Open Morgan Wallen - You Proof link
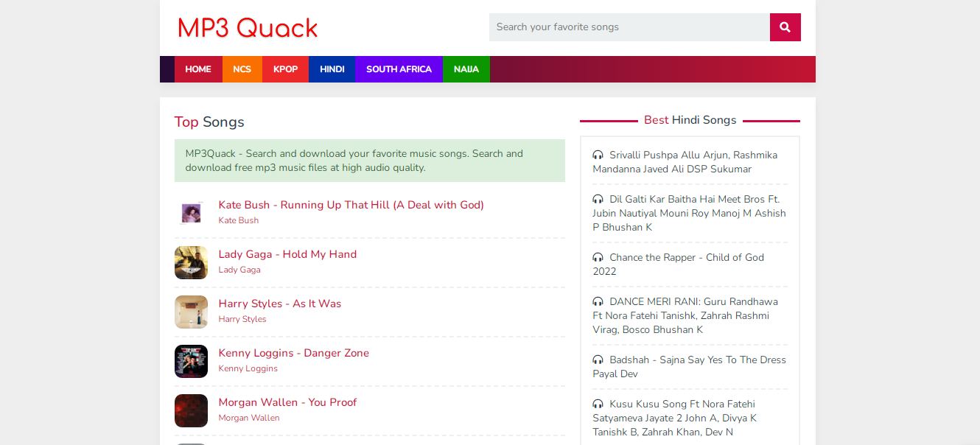Screen dimensions: 980x445 click(287, 402)
